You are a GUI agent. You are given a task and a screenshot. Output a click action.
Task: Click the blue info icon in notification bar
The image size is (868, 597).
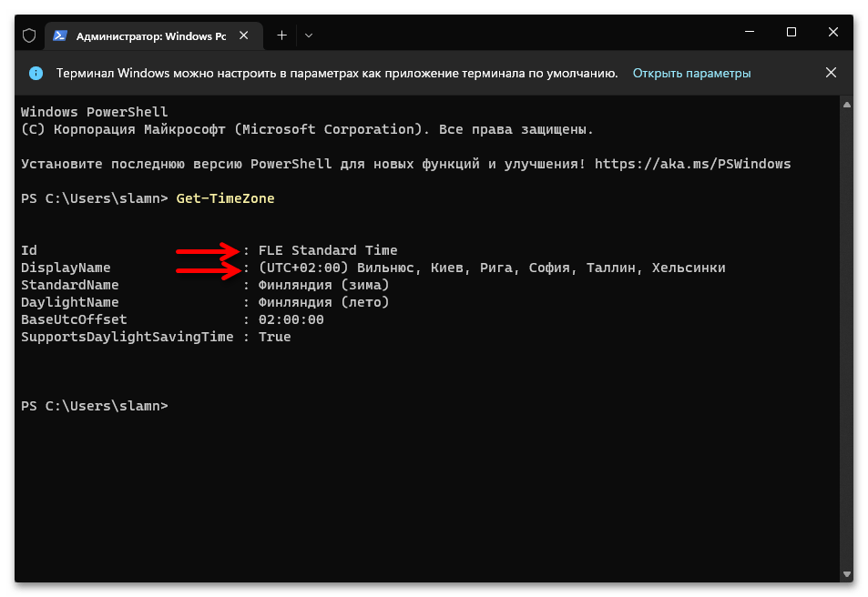[x=36, y=73]
